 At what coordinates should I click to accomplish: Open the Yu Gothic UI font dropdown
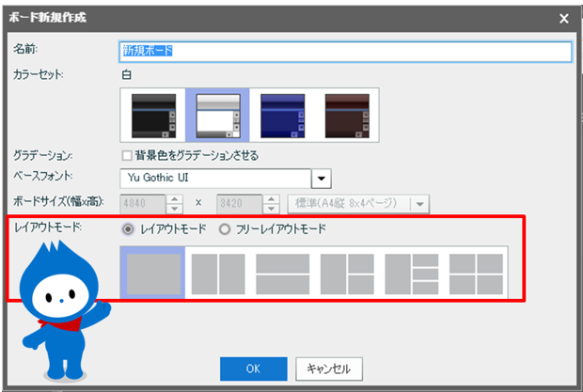(x=322, y=178)
